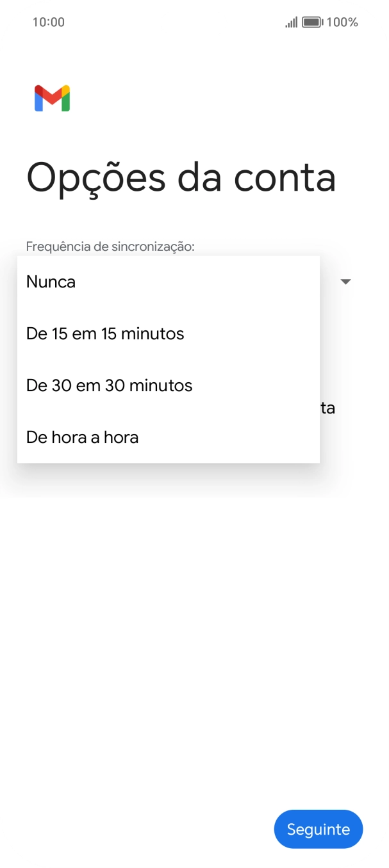Tap the blue rounded Seguinte pill at bottom right
The height and width of the screenshot is (868, 389).
[319, 829]
